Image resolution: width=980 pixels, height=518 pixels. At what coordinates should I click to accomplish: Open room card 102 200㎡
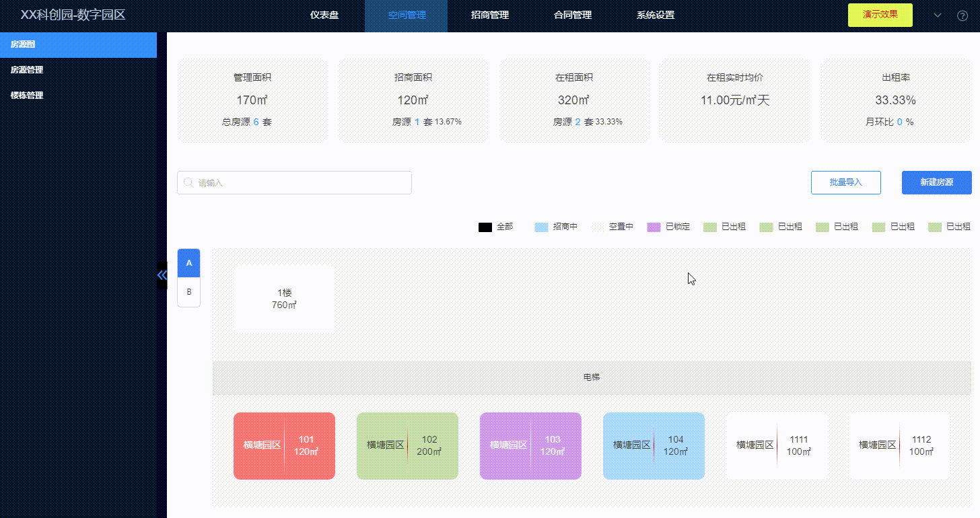tap(407, 446)
